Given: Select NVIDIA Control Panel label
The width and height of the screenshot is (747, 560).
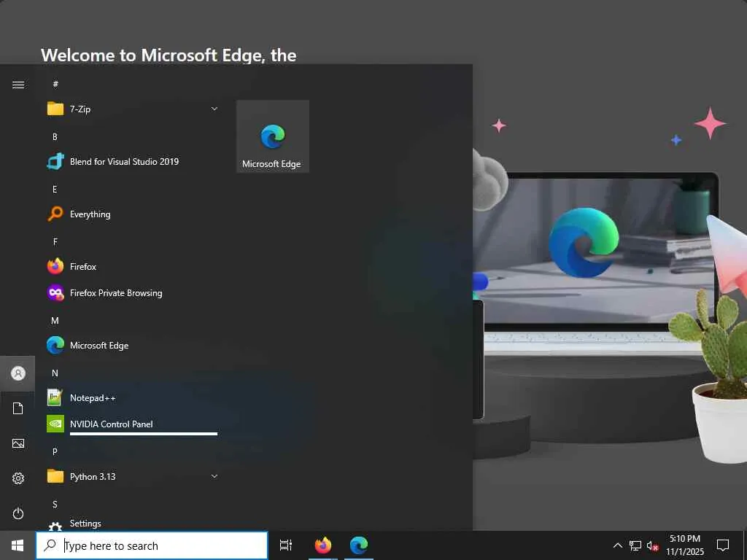Looking at the screenshot, I should pyautogui.click(x=111, y=424).
